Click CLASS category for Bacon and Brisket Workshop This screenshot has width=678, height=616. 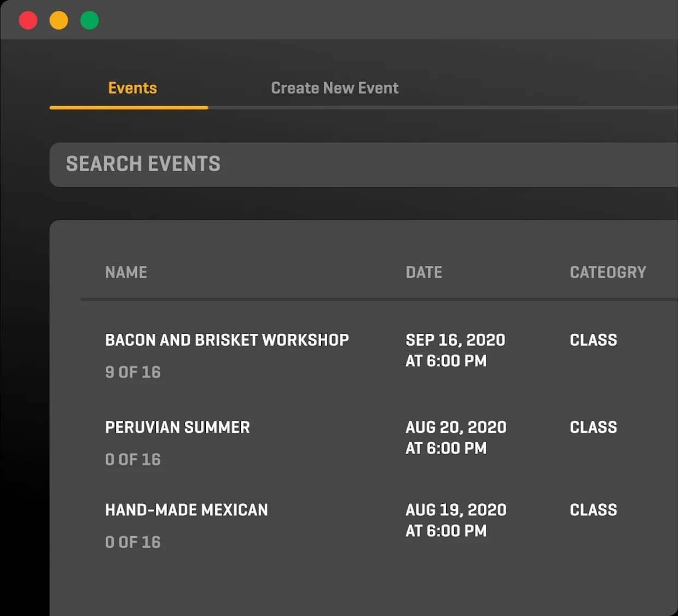(593, 340)
